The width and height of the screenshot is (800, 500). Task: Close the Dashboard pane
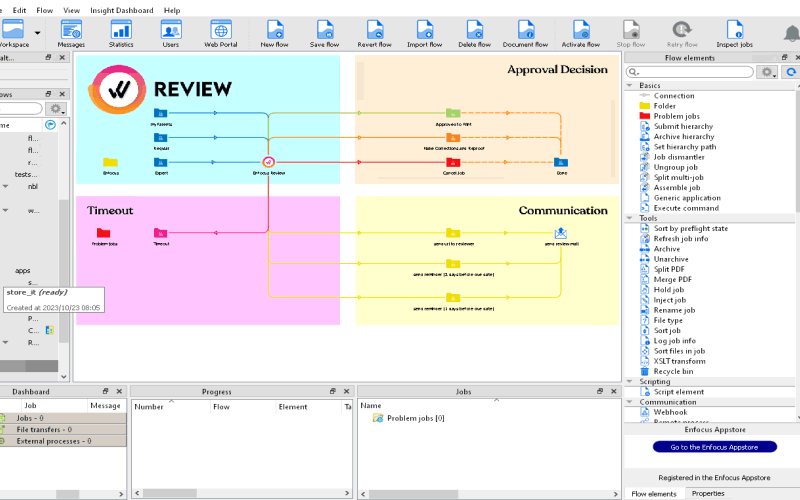(x=119, y=391)
